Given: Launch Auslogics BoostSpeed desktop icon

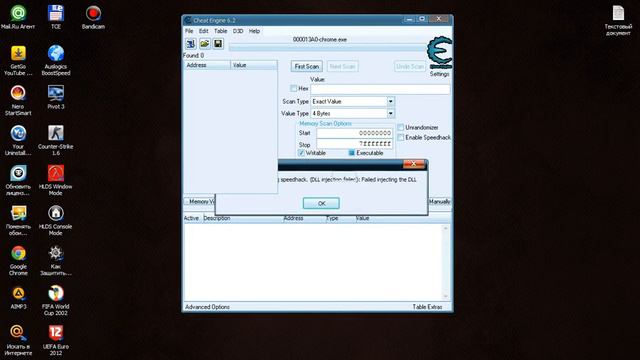Looking at the screenshot, I should (56, 60).
